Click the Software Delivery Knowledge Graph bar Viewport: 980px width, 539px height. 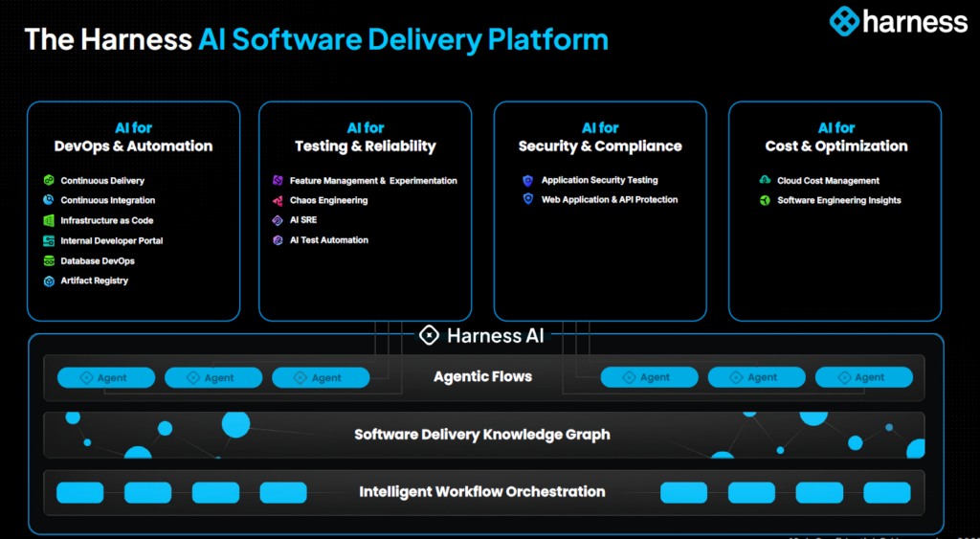(x=482, y=435)
